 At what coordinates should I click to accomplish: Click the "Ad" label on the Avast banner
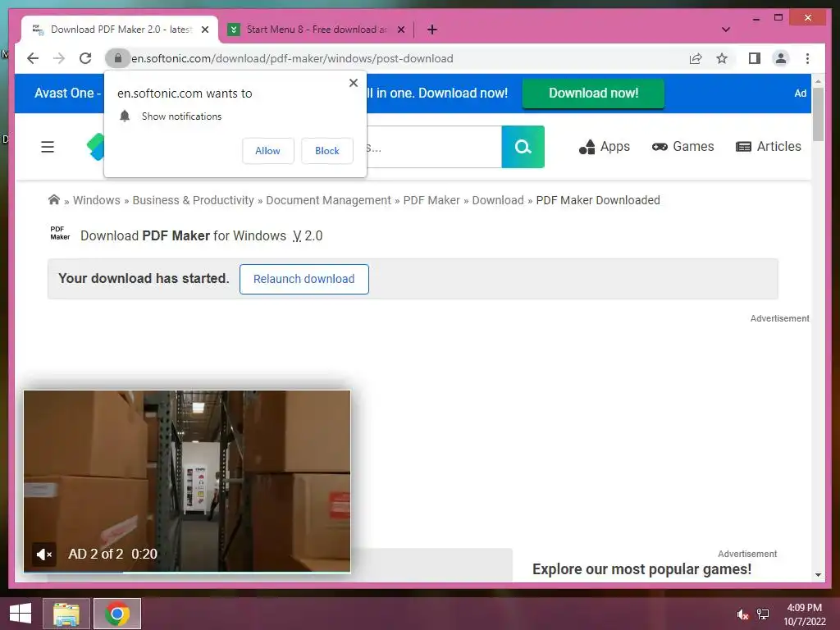coord(801,94)
